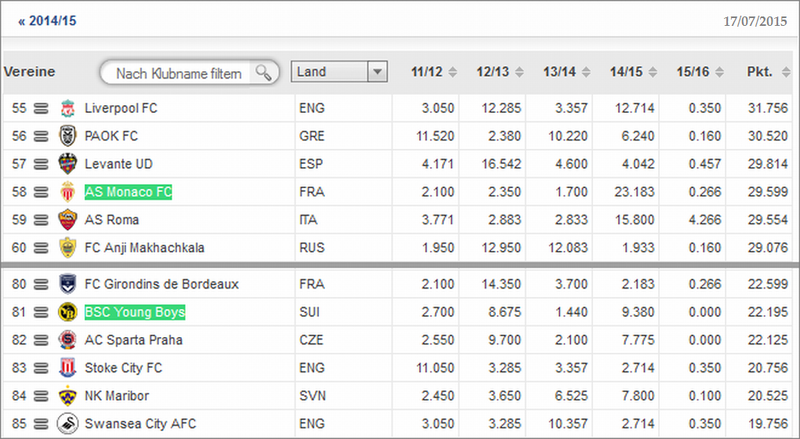Click the highlighted AS Monaco FC name
This screenshot has width=800, height=439.
[129, 192]
